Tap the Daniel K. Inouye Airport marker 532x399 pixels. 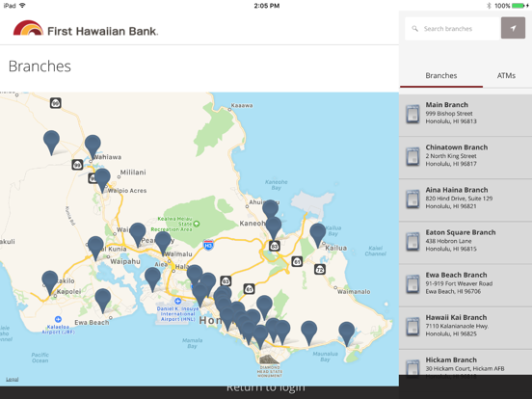(177, 301)
